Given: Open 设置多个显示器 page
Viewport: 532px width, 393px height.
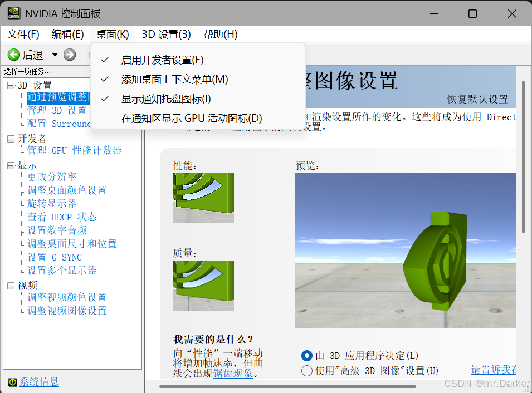Looking at the screenshot, I should click(x=62, y=271).
